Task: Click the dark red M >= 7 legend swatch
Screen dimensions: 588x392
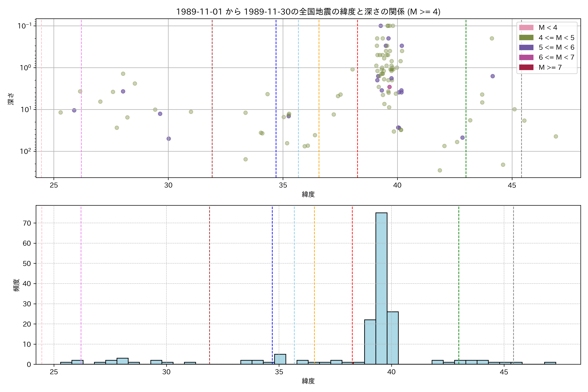Action: [526, 67]
